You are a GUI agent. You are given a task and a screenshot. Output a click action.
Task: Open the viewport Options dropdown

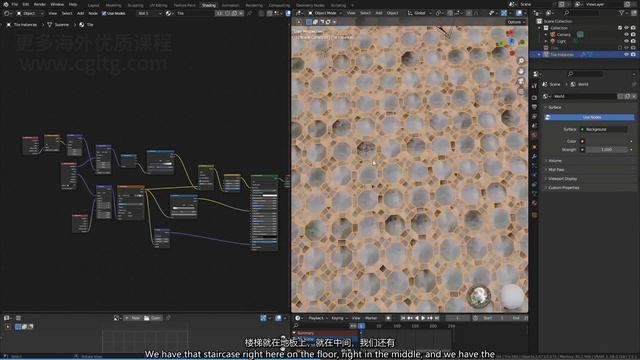(516, 22)
